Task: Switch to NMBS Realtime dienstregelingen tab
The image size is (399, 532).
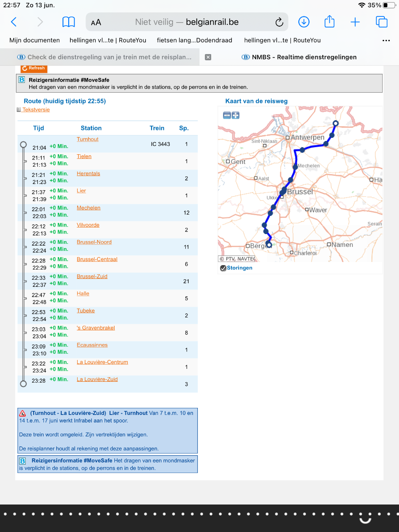Action: [304, 57]
